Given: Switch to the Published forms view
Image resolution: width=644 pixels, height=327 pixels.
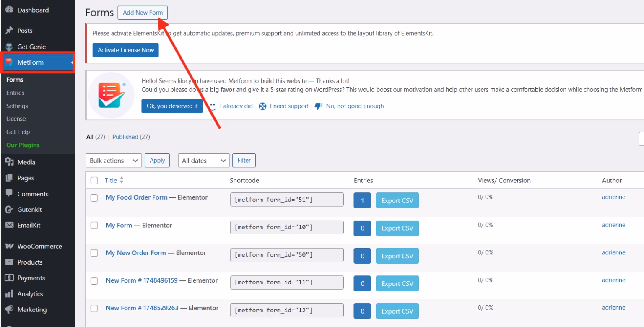Looking at the screenshot, I should point(125,137).
